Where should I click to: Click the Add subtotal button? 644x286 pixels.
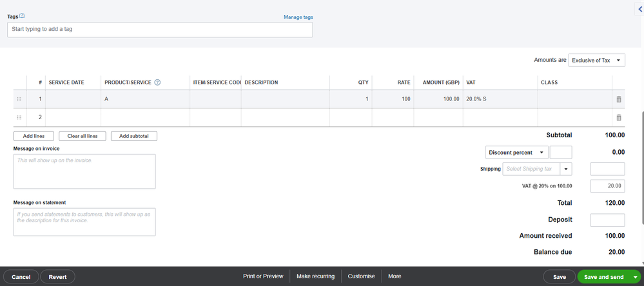click(x=134, y=136)
